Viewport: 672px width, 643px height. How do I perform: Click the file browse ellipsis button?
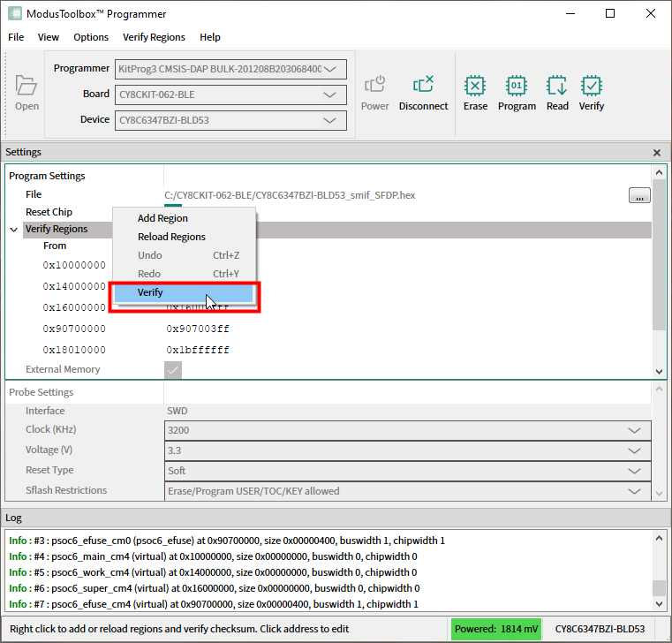pyautogui.click(x=639, y=196)
